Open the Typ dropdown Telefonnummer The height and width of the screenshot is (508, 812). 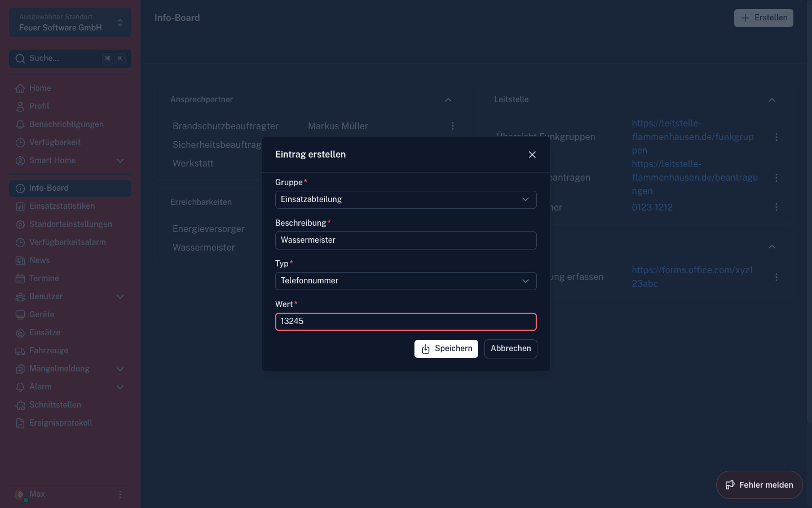coord(405,281)
